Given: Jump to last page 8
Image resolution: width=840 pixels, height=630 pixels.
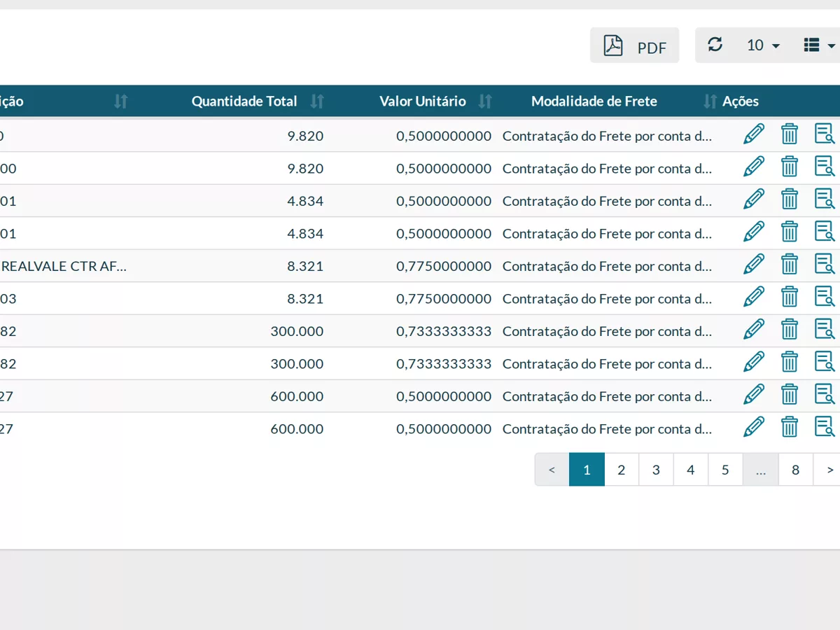Looking at the screenshot, I should [x=795, y=470].
